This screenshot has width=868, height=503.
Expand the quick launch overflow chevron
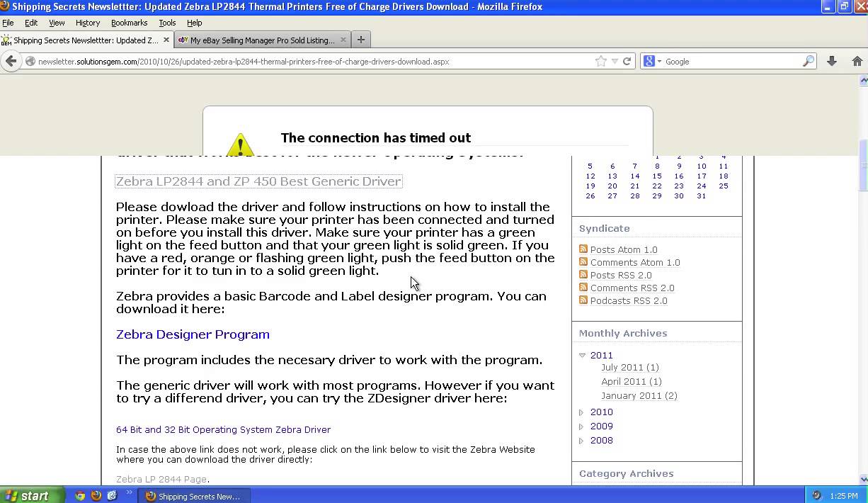click(129, 492)
